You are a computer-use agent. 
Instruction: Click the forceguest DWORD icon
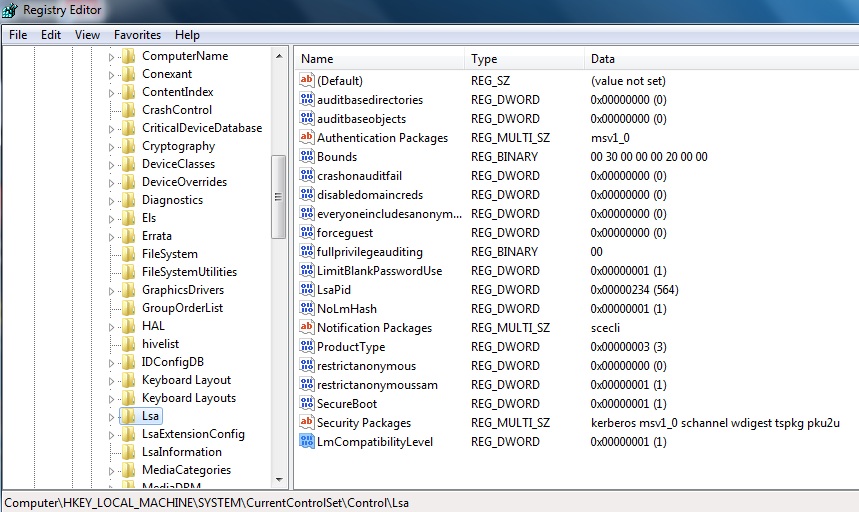click(307, 232)
